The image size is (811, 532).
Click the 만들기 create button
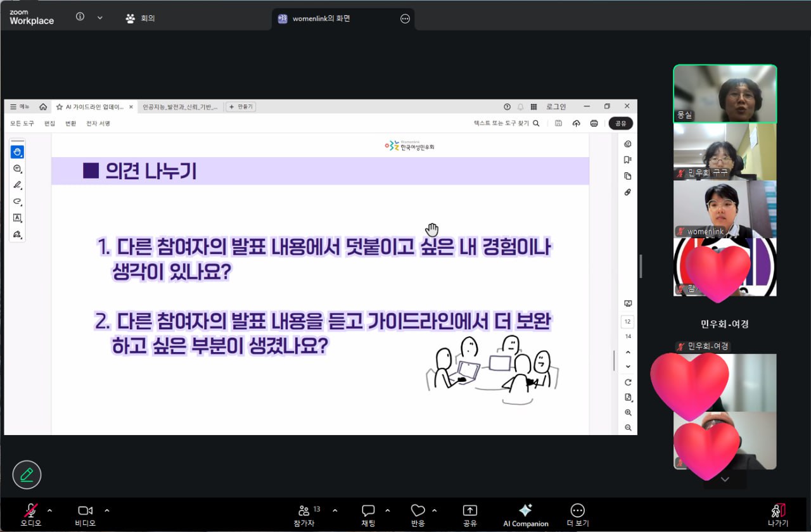pyautogui.click(x=241, y=107)
